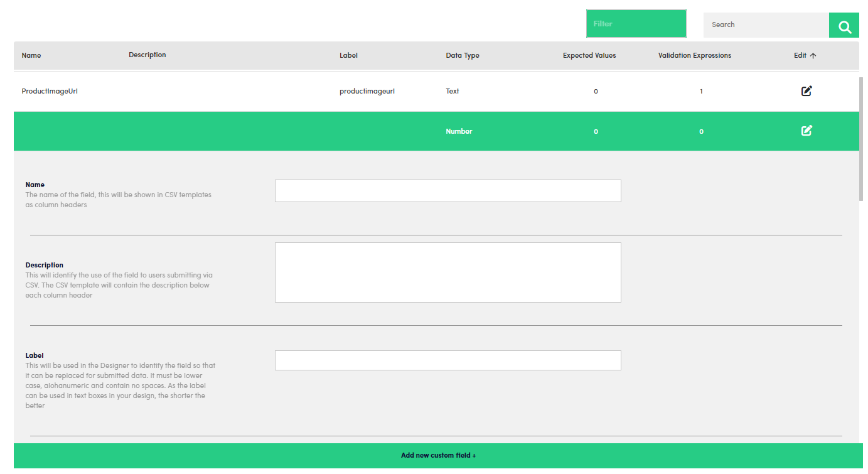Click the Edit column sort arrow

click(813, 56)
